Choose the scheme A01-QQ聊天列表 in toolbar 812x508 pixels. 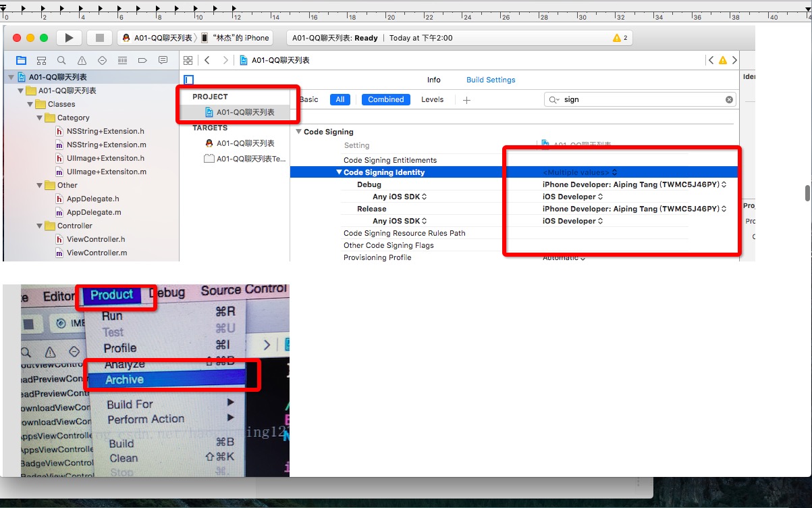pos(157,38)
